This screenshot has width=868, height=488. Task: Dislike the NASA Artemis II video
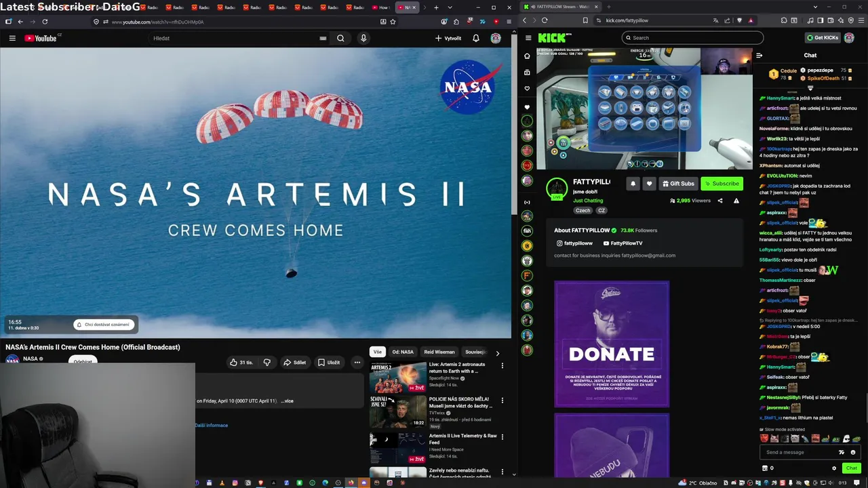pyautogui.click(x=267, y=362)
